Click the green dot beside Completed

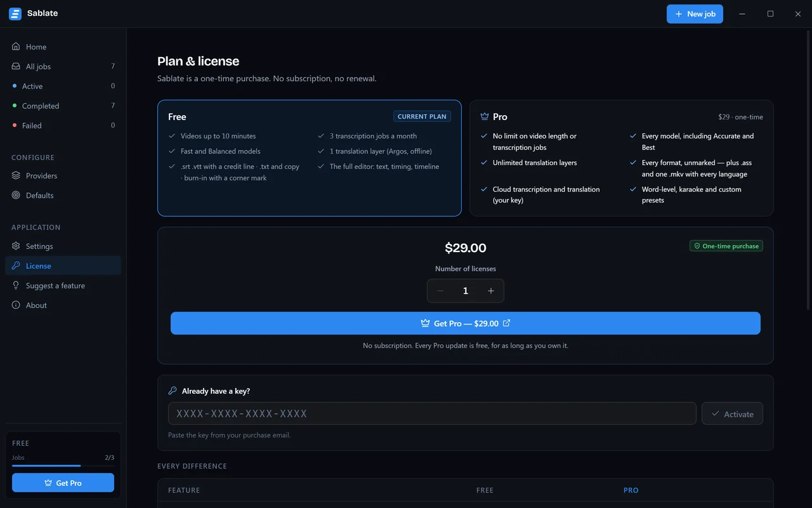pyautogui.click(x=15, y=105)
